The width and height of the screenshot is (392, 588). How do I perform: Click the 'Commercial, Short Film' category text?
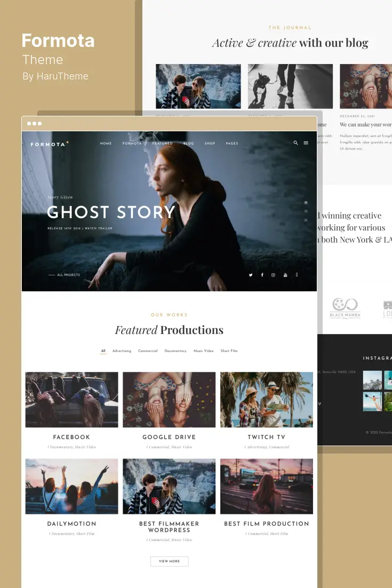268,534
